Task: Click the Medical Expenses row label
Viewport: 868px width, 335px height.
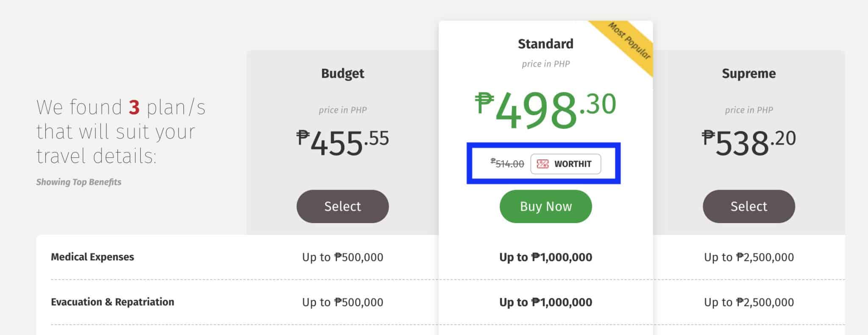Action: 92,257
